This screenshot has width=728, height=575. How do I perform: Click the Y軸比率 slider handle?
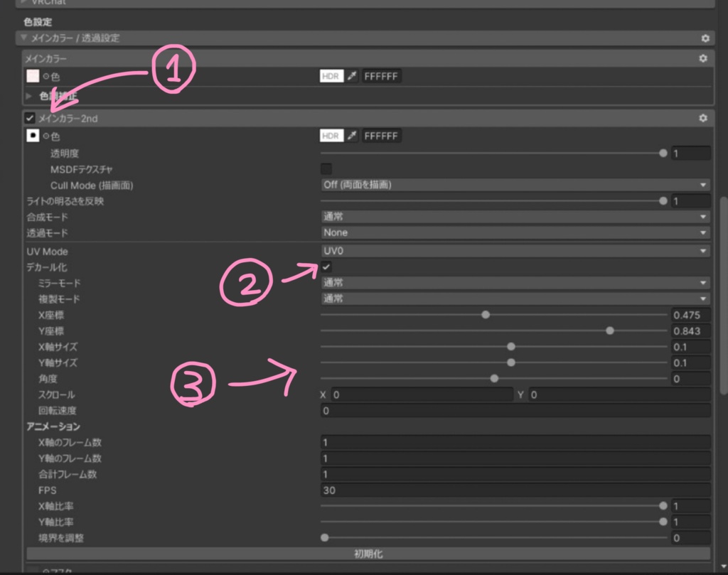pyautogui.click(x=663, y=522)
